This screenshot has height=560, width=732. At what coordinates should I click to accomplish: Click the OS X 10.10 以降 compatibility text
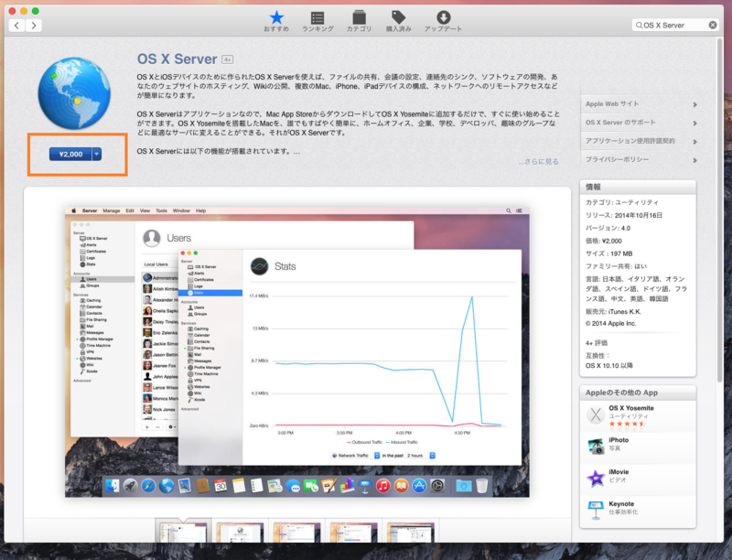[x=609, y=366]
